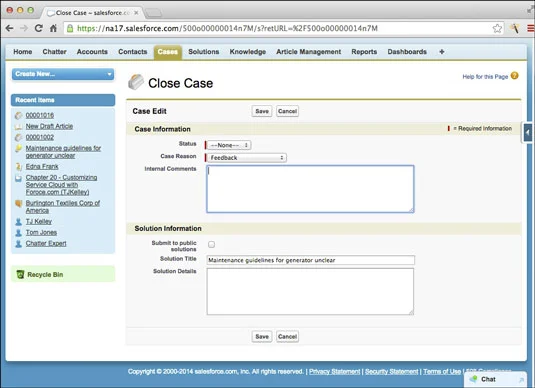Screen dimensions: 535x388
Task: Click the case icon beside 00001016
Action: click(18, 116)
